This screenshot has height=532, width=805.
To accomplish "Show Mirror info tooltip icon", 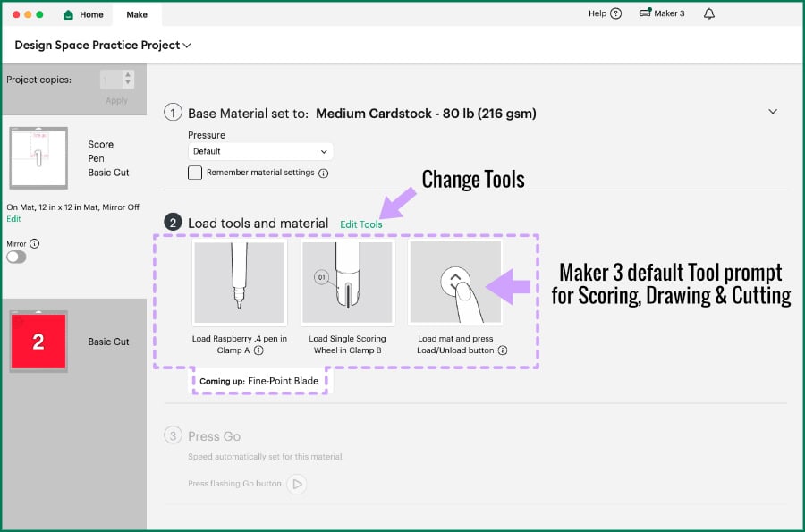I will pyautogui.click(x=34, y=244).
